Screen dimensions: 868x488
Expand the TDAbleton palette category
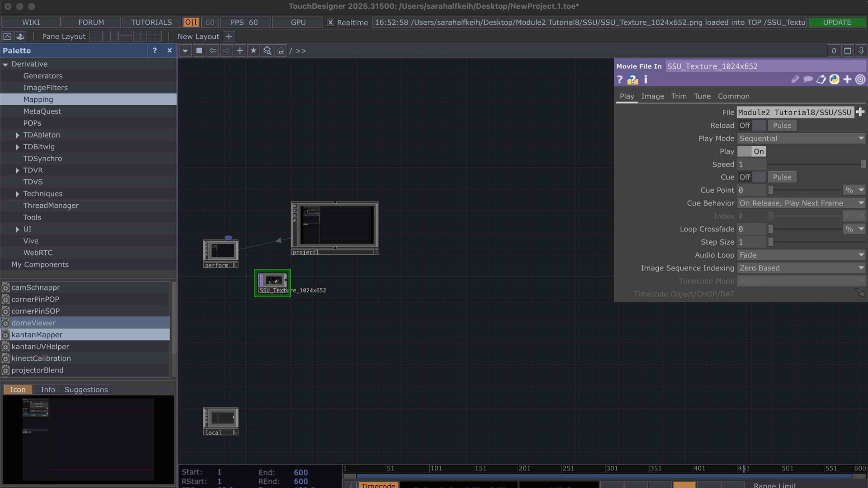(18, 135)
